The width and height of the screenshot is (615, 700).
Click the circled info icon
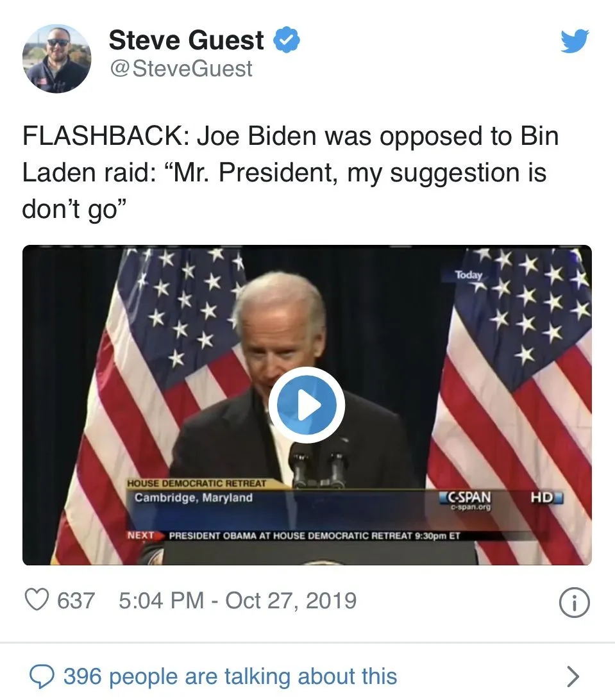coord(574,603)
